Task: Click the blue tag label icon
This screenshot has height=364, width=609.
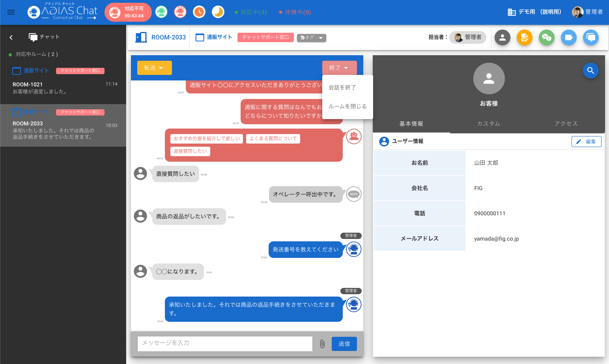Action: pos(569,37)
